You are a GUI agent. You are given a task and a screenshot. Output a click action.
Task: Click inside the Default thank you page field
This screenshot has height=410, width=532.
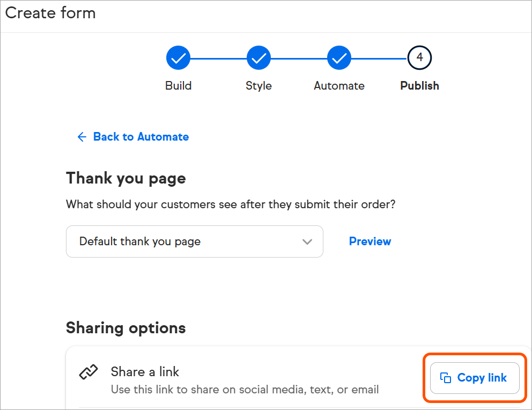[161, 241]
